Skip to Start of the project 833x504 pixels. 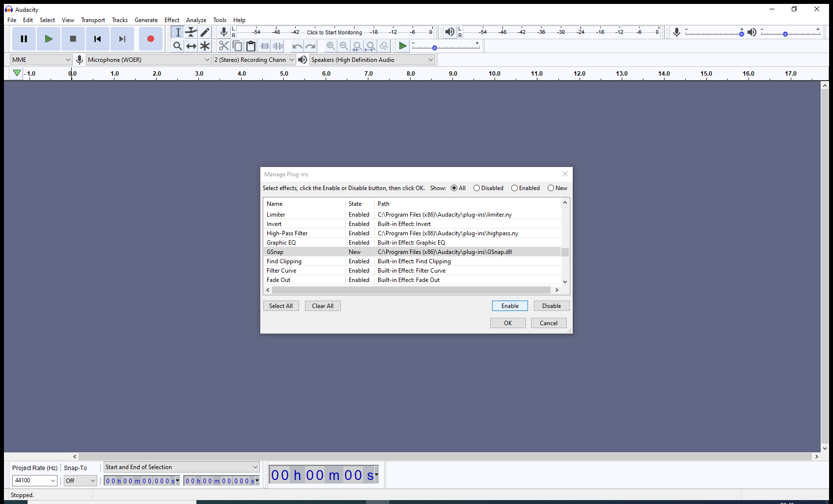point(98,39)
